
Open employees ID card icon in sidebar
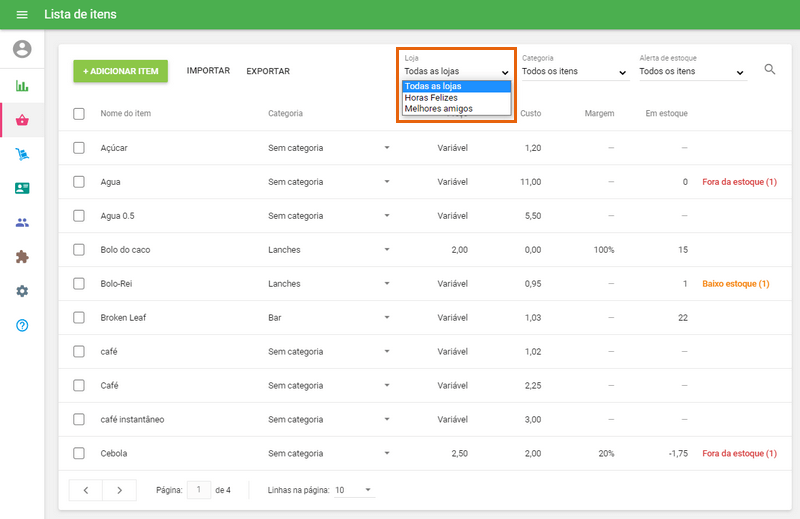pyautogui.click(x=22, y=188)
